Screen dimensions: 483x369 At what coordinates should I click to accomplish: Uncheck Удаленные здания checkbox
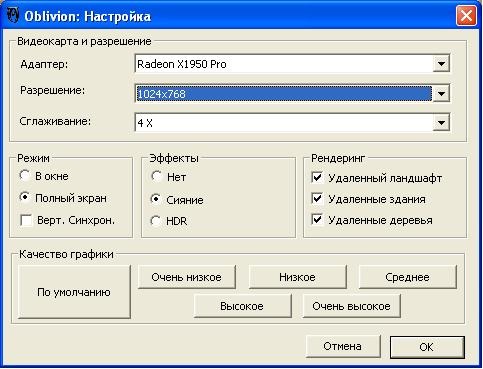pos(317,199)
